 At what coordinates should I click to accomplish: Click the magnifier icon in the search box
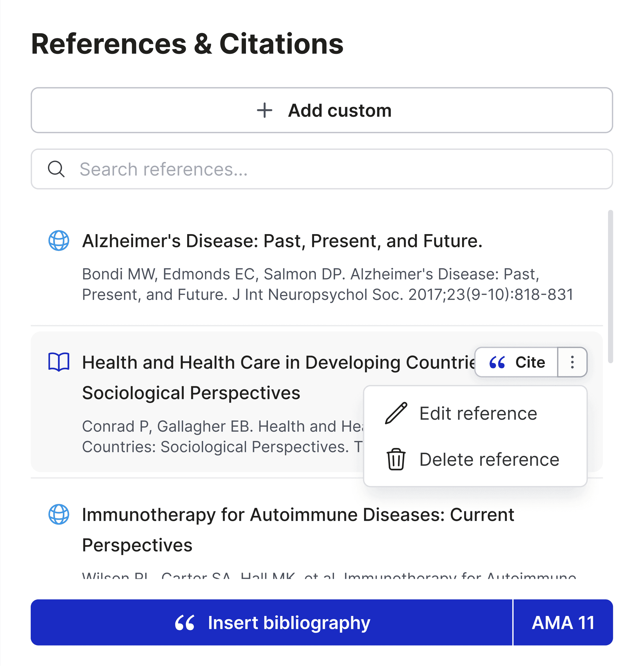(x=56, y=169)
